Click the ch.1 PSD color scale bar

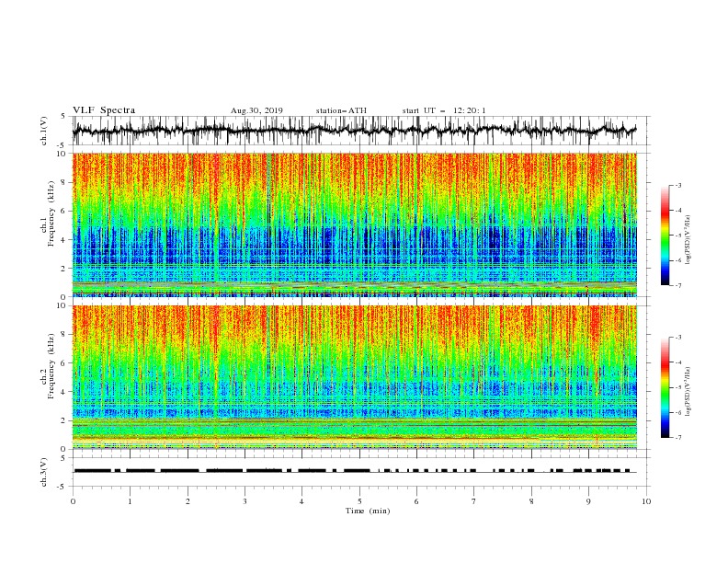(x=665, y=236)
